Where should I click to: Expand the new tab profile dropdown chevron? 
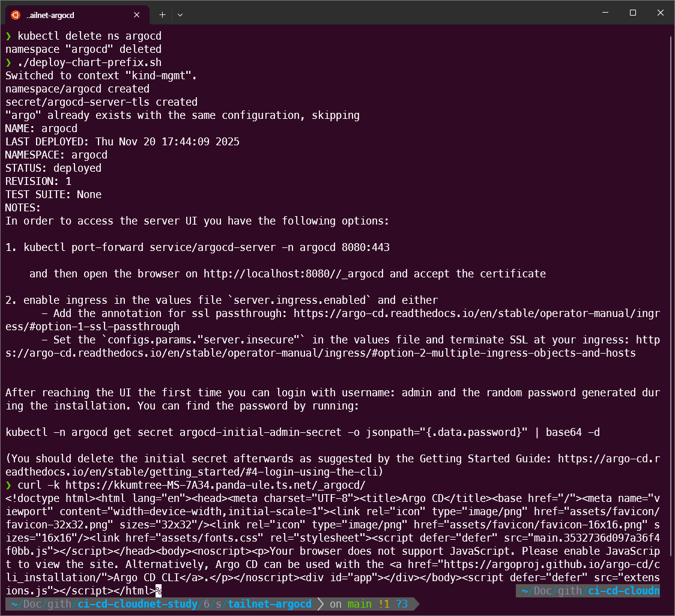point(180,15)
